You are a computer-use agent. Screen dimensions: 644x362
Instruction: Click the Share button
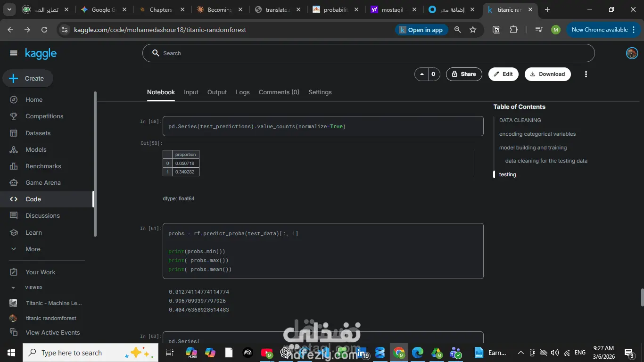(464, 74)
